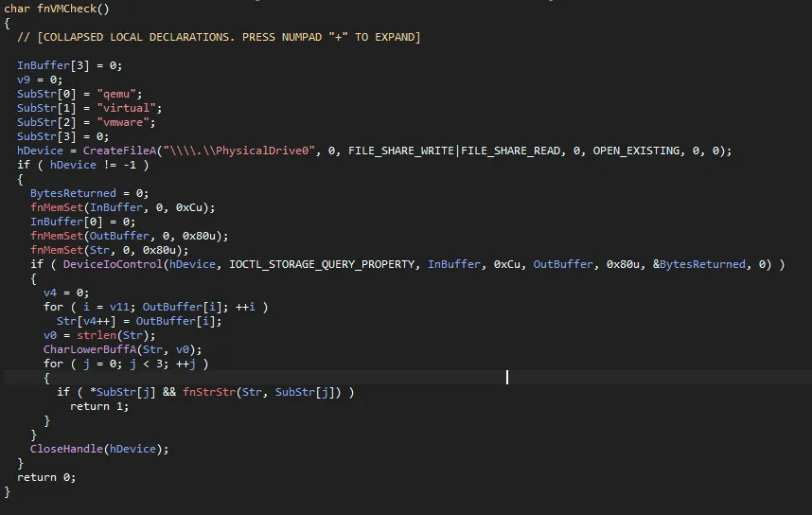Click the "return 1;" statement
Screen dimensions: 812x515
click(x=98, y=406)
